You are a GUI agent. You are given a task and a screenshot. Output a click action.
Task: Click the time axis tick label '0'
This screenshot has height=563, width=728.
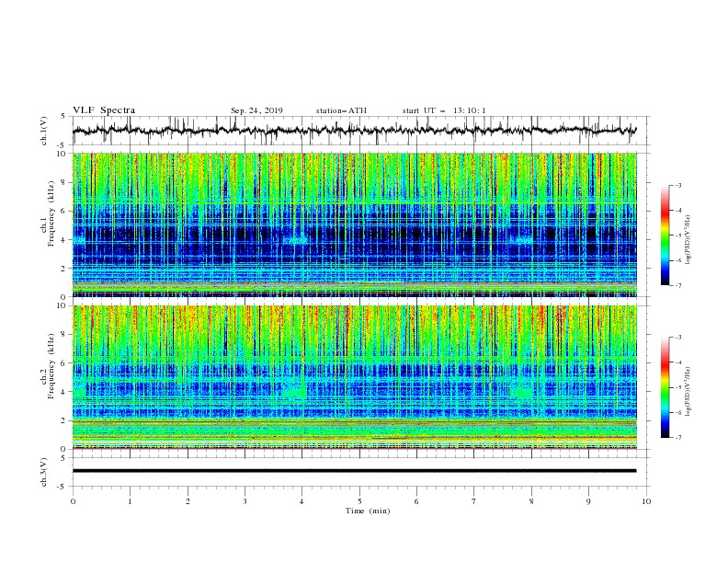[x=73, y=501]
